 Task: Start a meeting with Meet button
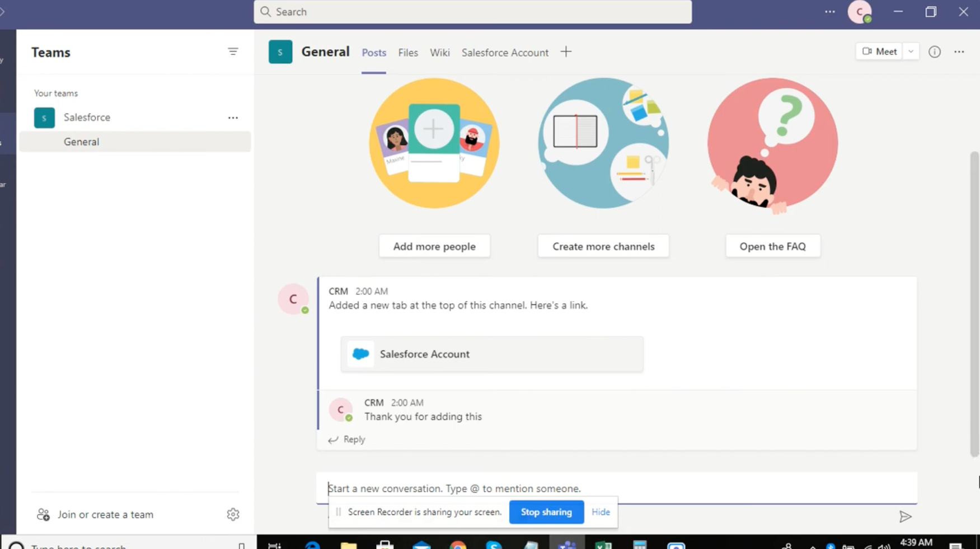pyautogui.click(x=879, y=51)
